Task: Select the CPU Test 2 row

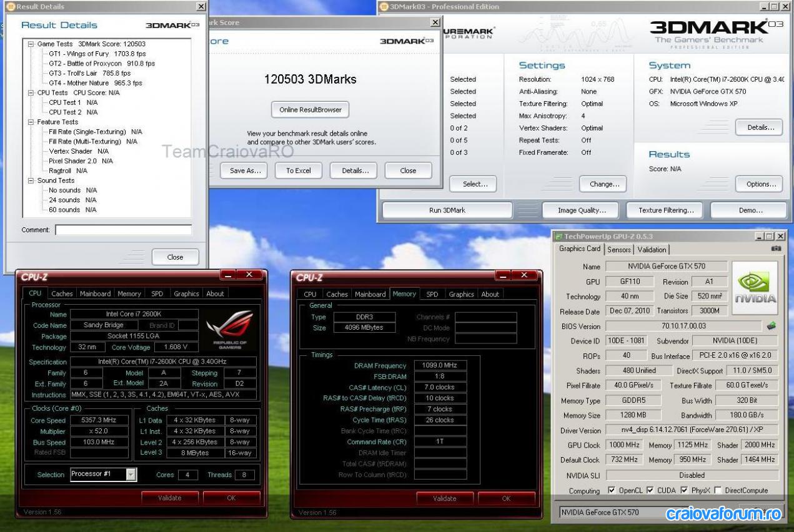Action: click(73, 112)
